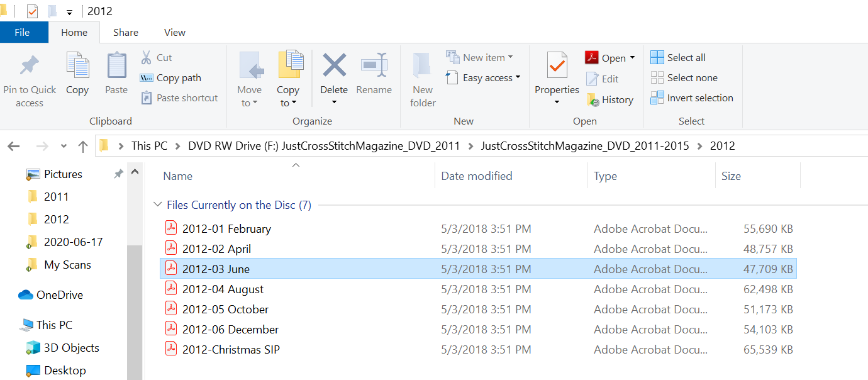This screenshot has height=380, width=868.
Task: Click Invert selection
Action: 692,98
